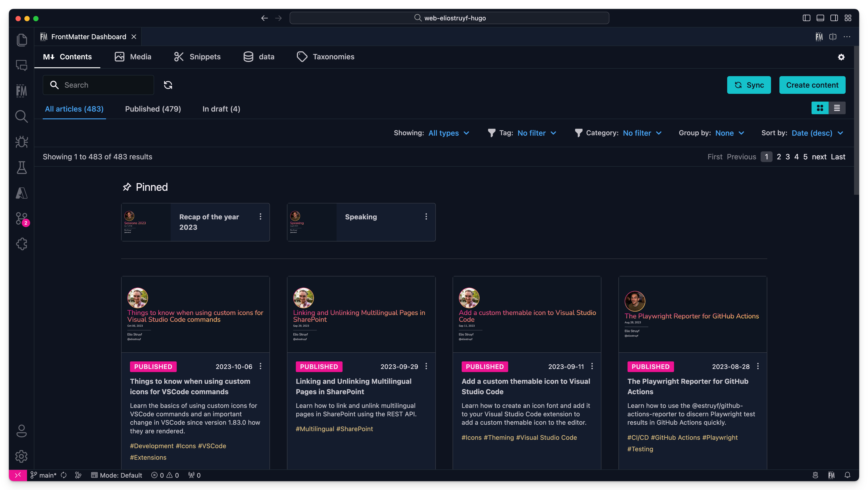
Task: Open the dashboard settings gear
Action: click(841, 57)
